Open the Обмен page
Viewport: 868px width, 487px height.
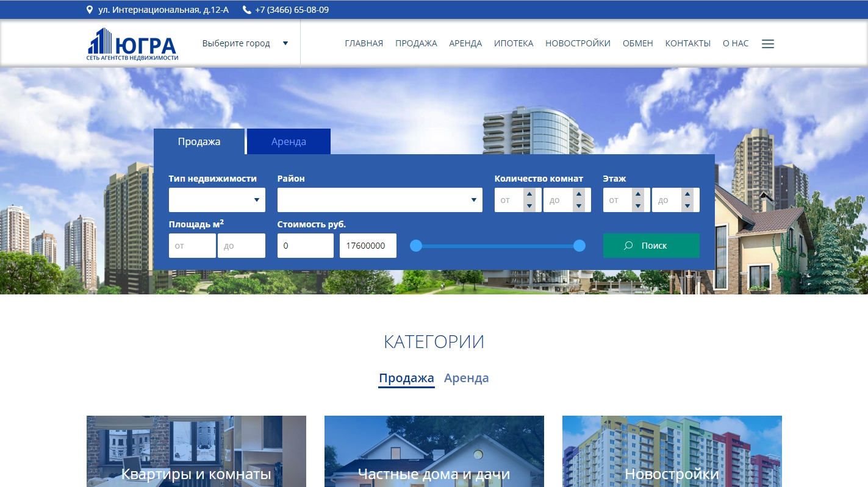coord(638,43)
